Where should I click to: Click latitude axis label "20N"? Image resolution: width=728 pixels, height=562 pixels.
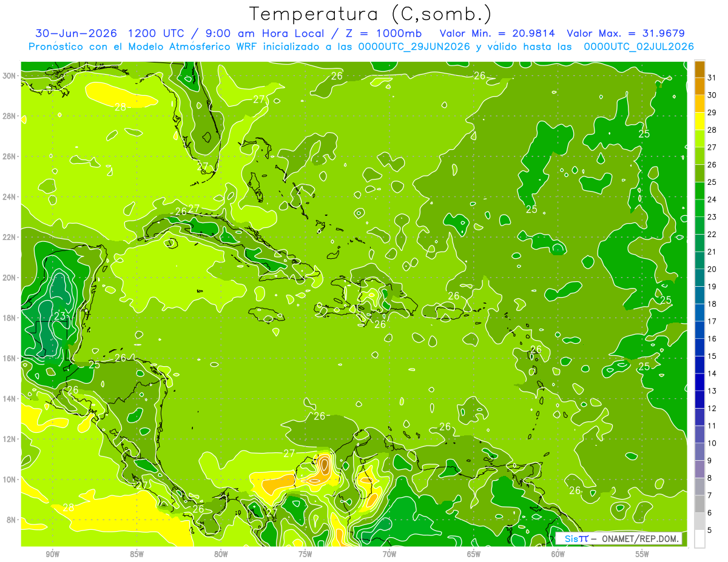(10, 277)
